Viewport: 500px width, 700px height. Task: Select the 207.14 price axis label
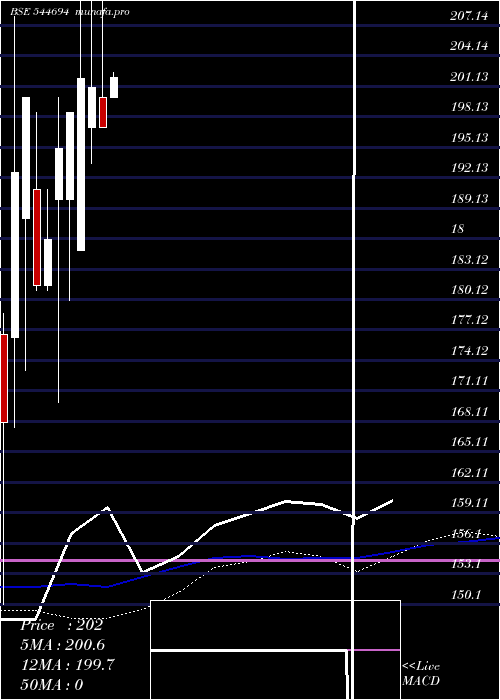[x=469, y=17]
